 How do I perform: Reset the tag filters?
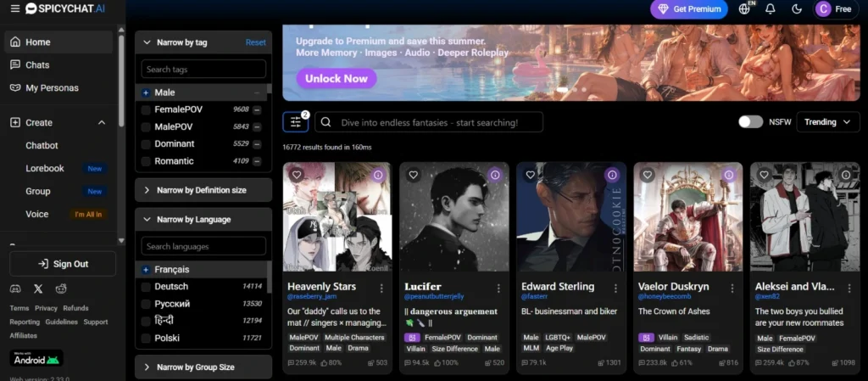point(256,42)
